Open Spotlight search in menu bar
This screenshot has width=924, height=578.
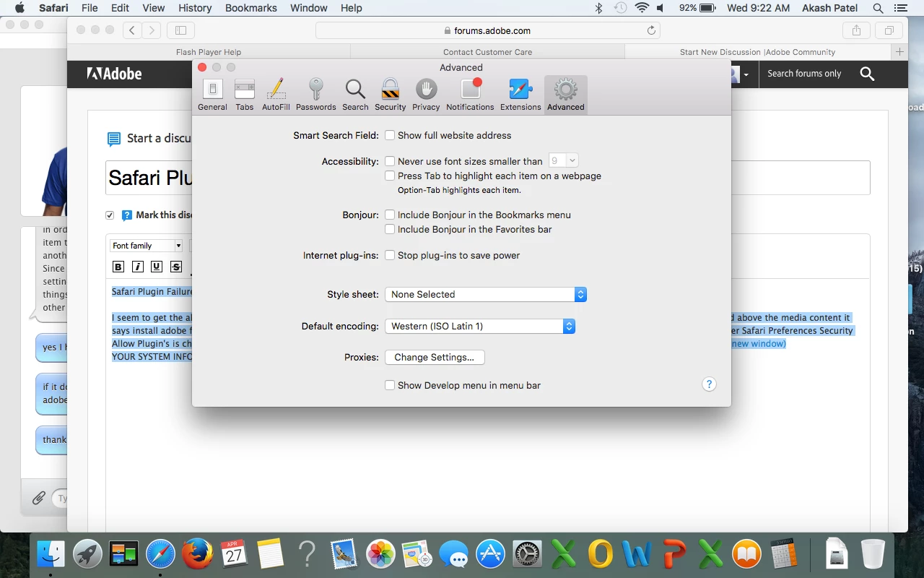point(878,8)
